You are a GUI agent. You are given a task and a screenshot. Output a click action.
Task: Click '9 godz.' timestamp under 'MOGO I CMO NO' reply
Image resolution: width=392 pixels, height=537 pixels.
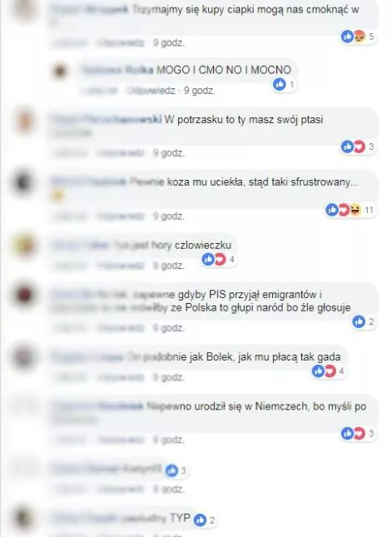[199, 91]
